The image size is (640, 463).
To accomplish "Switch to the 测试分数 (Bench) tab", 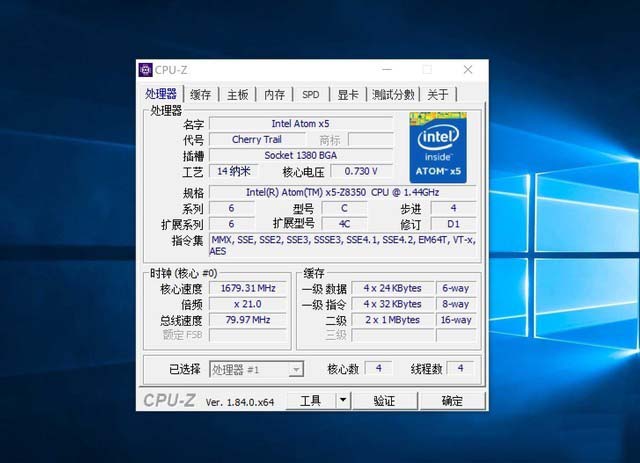I will coord(393,95).
